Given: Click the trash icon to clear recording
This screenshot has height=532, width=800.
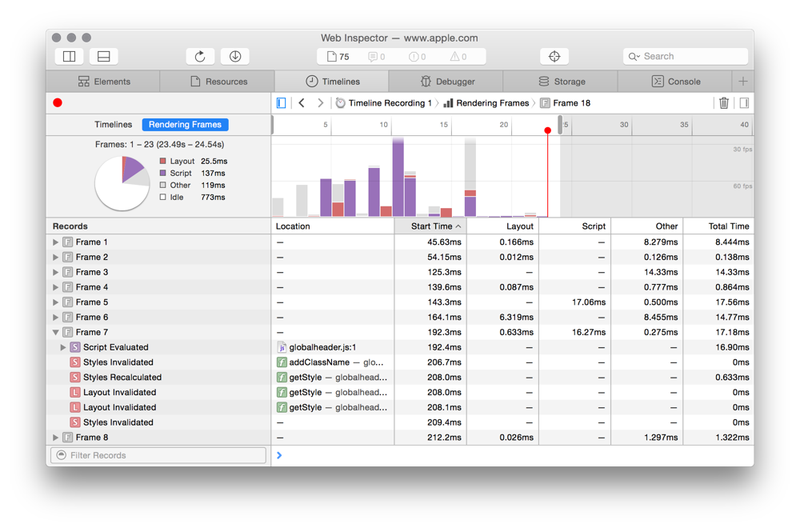Looking at the screenshot, I should 723,103.
